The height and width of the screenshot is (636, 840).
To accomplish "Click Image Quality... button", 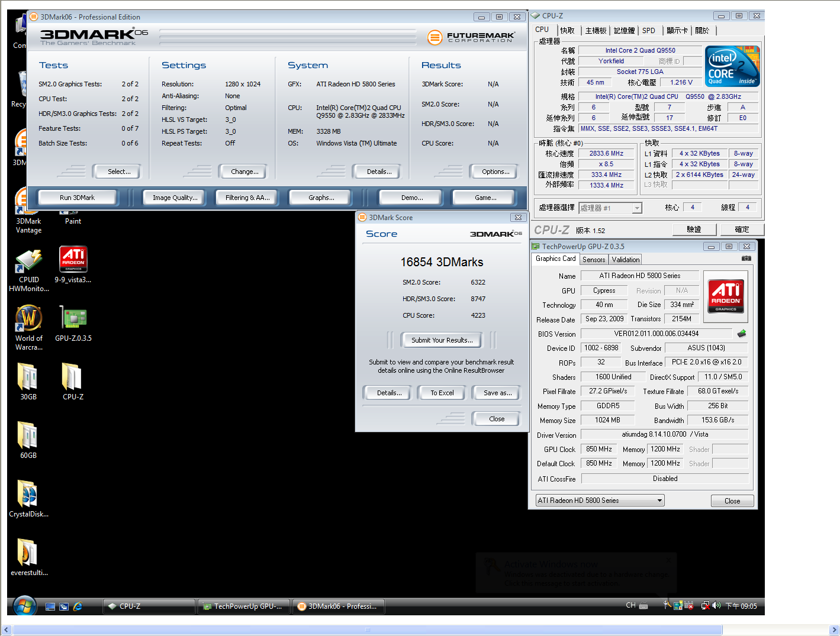I will tap(175, 198).
